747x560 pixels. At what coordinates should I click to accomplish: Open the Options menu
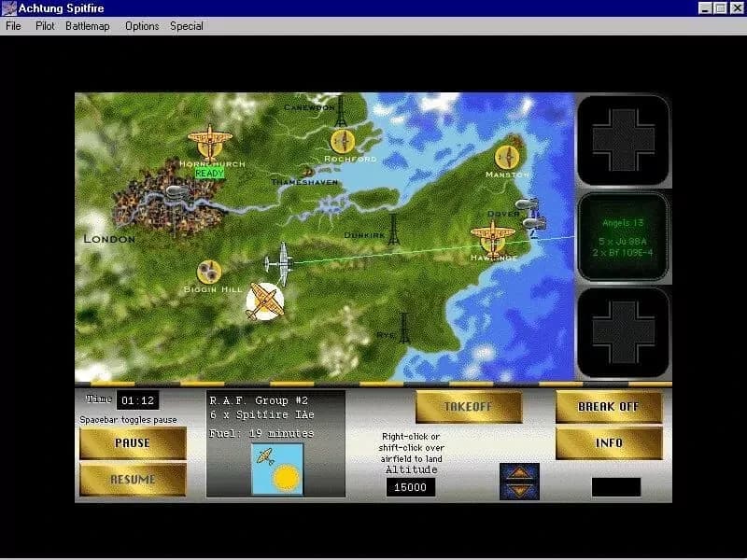click(x=141, y=26)
